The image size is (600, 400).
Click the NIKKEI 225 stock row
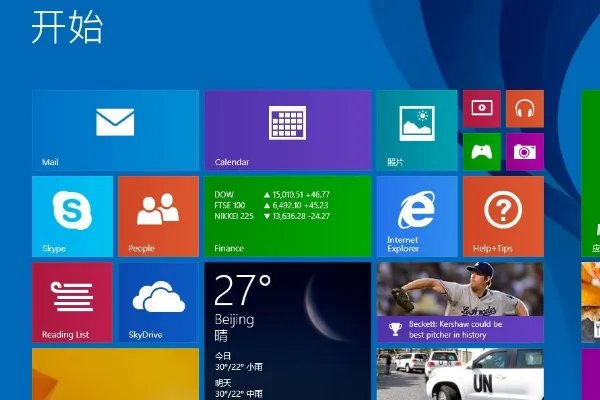[272, 216]
